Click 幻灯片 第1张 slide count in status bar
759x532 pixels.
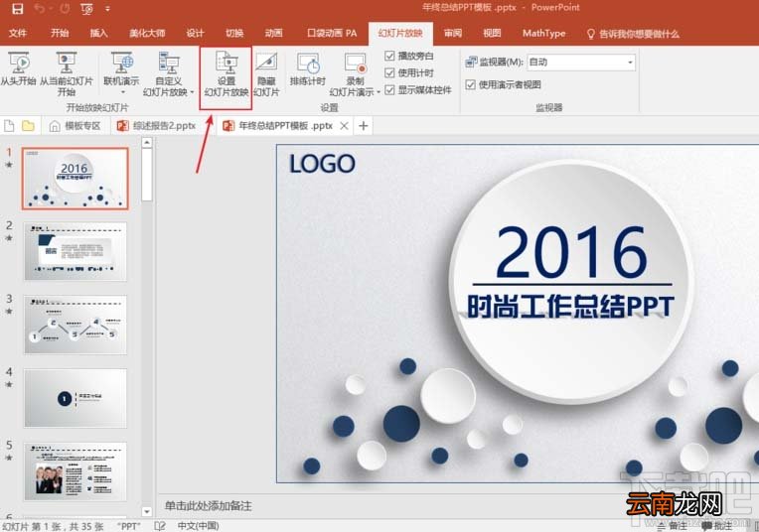(53, 526)
